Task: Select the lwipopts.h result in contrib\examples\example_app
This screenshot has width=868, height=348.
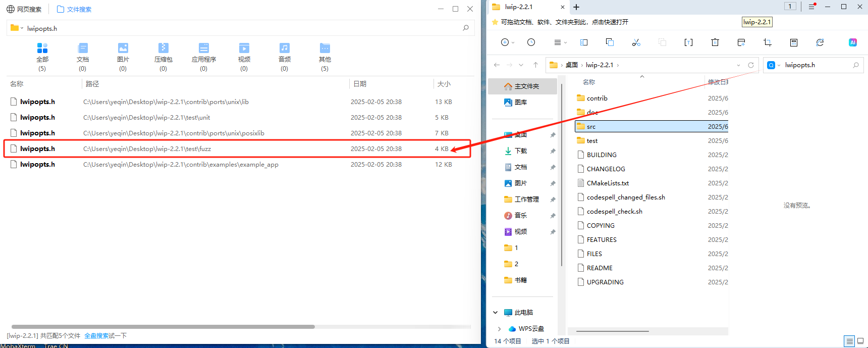Action: pos(237,165)
